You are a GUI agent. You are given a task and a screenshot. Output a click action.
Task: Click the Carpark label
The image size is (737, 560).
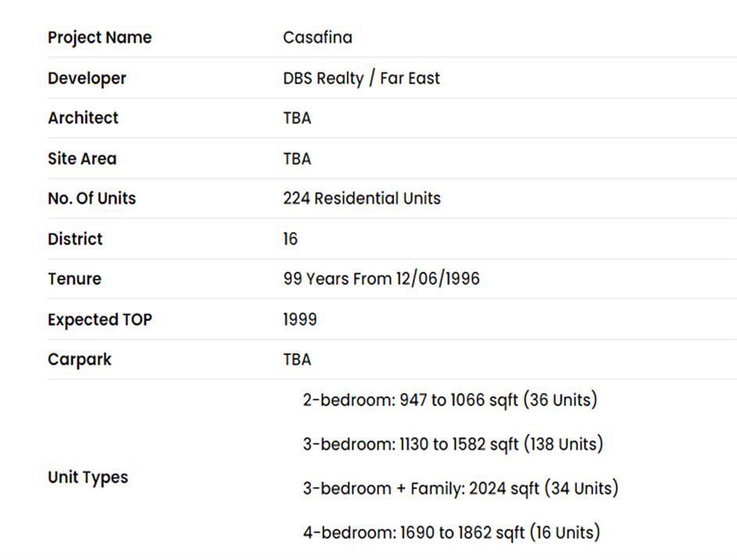80,359
